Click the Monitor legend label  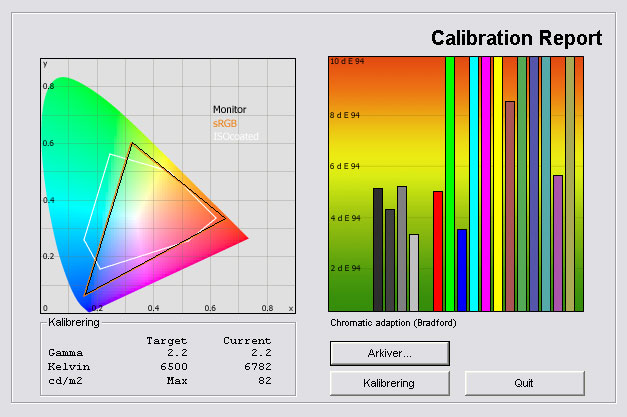[x=229, y=109]
